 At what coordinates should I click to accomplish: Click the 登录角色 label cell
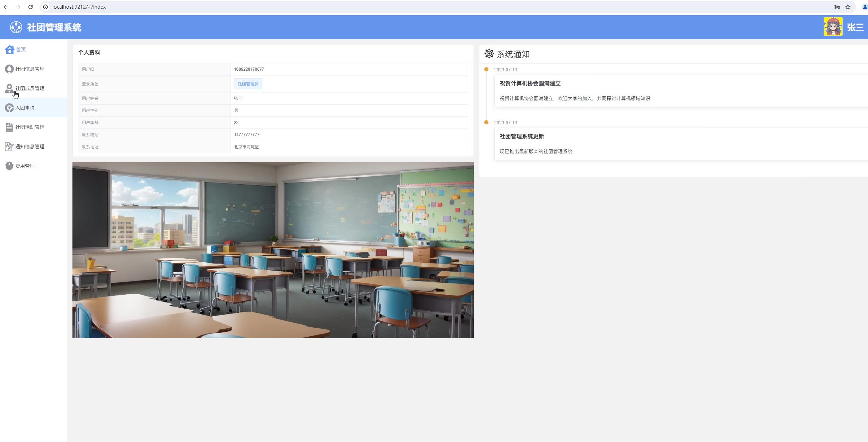coord(154,84)
